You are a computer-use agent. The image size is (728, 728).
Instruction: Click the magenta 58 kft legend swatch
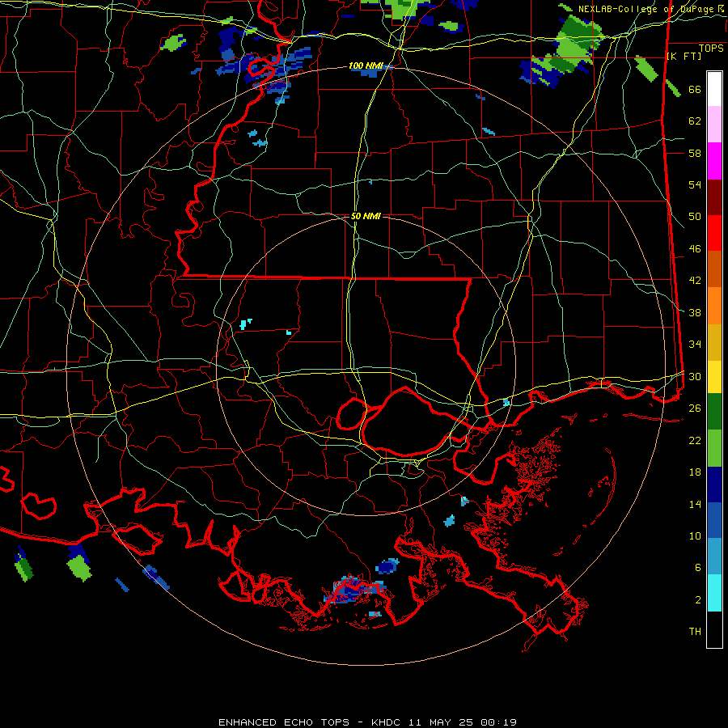click(x=714, y=161)
